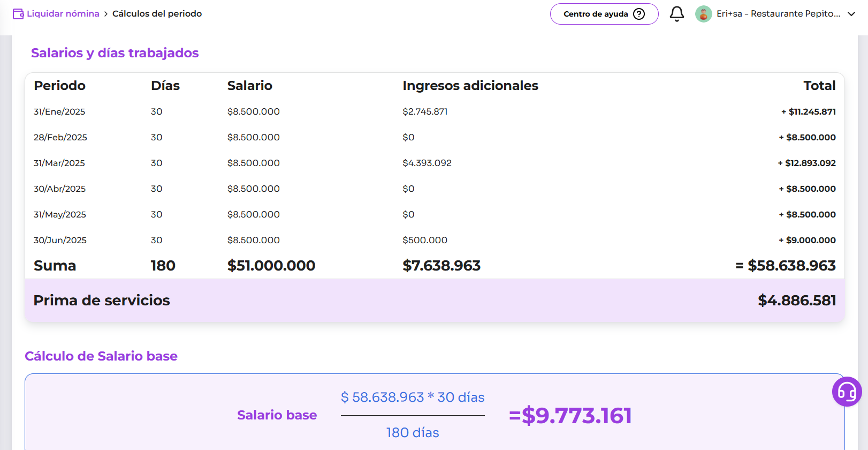
Task: Click the question mark help icon
Action: [x=639, y=14]
